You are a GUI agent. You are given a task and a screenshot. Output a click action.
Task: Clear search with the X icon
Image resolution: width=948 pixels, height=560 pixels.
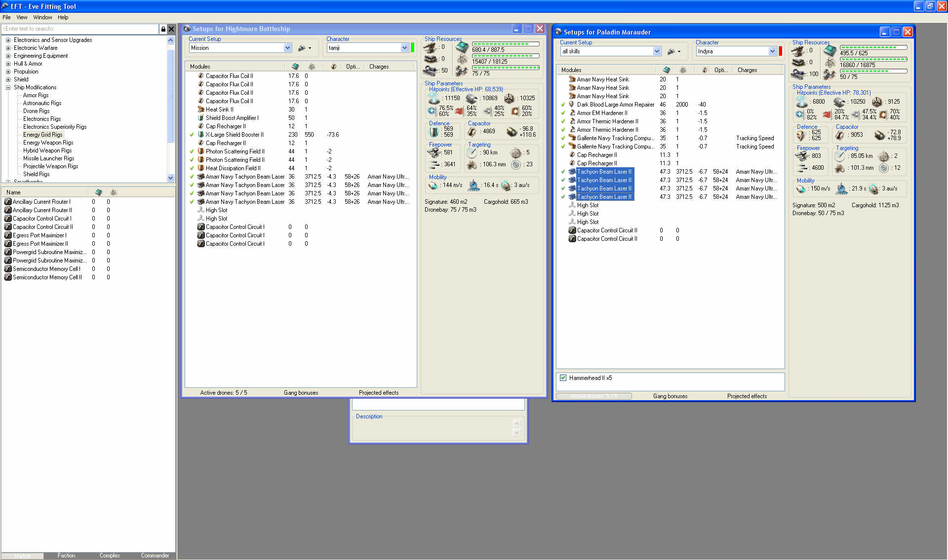(x=171, y=29)
